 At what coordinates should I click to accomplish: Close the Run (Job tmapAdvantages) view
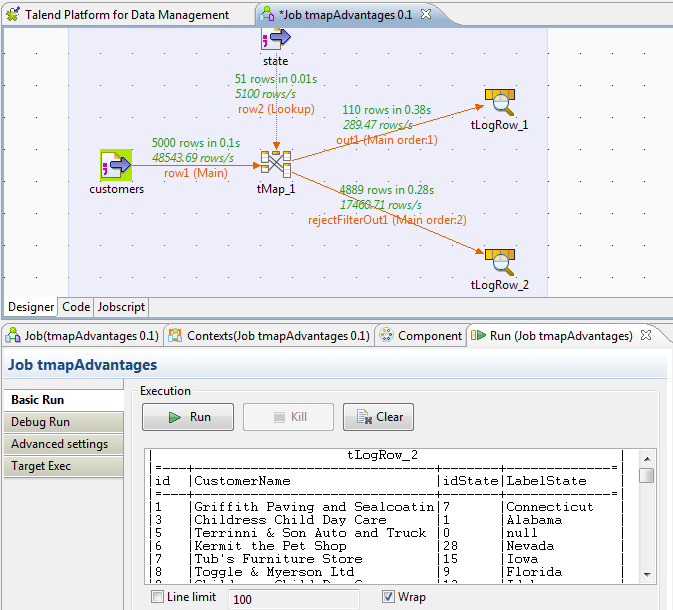[646, 335]
